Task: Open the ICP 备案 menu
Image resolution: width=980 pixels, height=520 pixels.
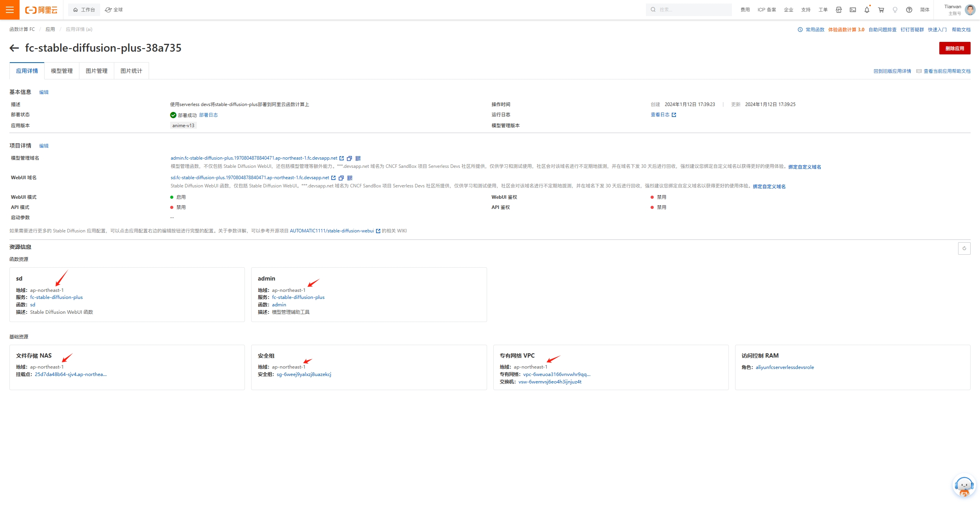Action: click(x=766, y=10)
